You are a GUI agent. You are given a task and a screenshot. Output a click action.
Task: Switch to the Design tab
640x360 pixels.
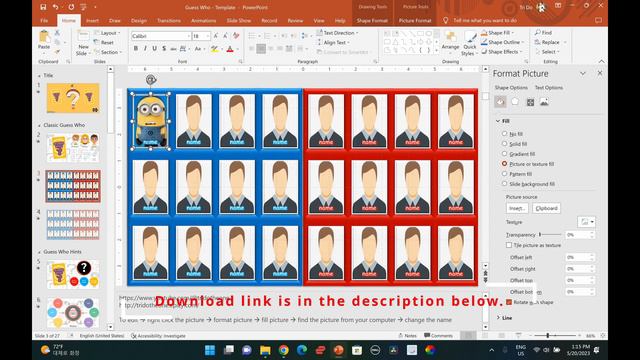pyautogui.click(x=139, y=20)
